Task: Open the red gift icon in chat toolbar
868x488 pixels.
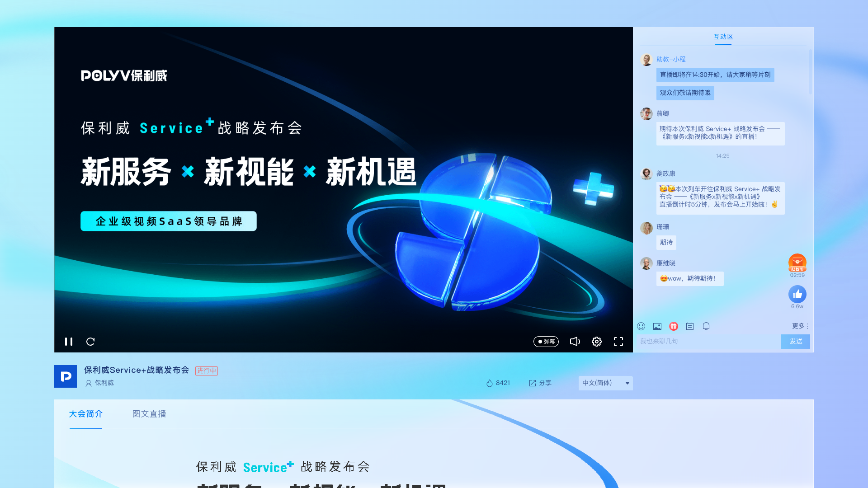Action: [674, 326]
